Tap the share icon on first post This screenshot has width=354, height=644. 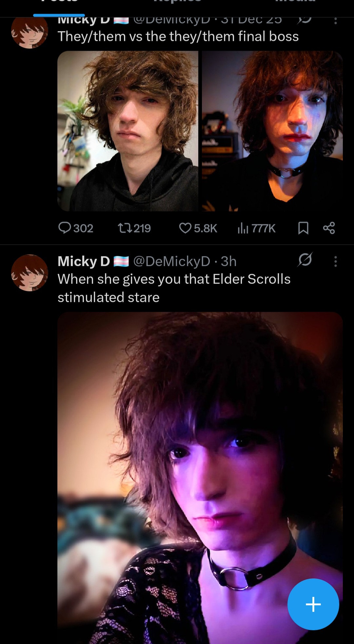(329, 228)
